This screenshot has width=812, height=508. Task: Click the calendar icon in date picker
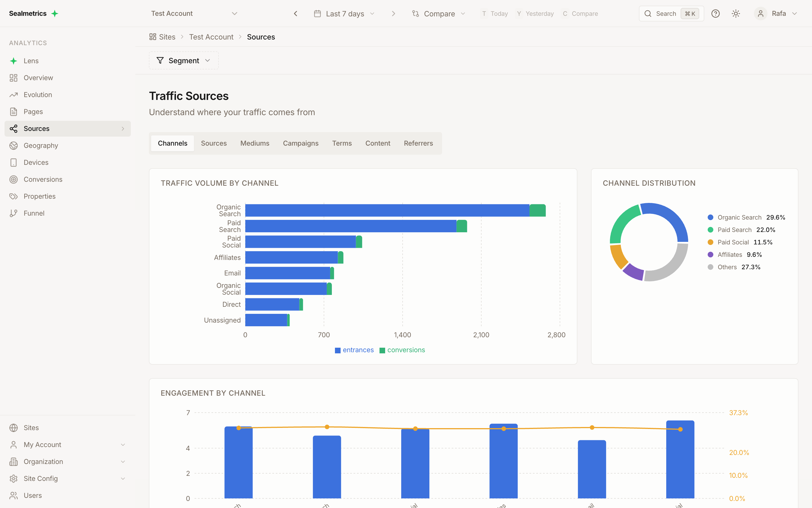[317, 14]
